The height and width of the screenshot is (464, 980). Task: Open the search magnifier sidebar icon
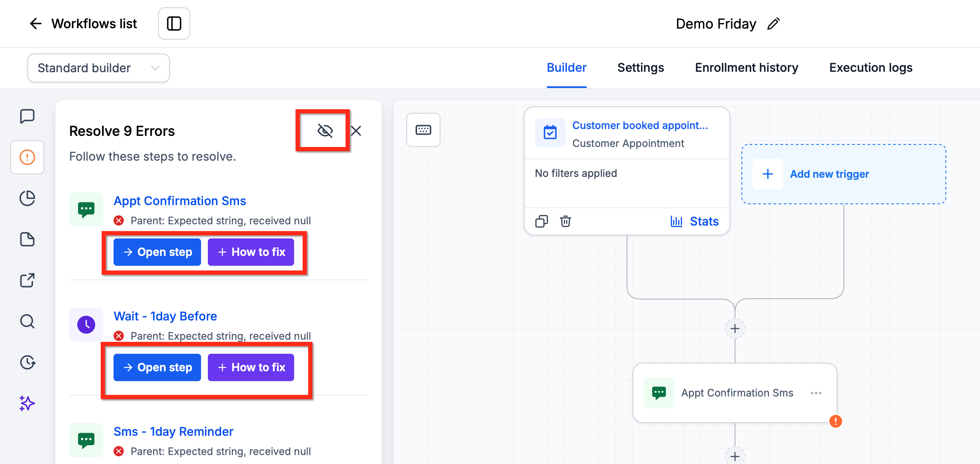27,321
